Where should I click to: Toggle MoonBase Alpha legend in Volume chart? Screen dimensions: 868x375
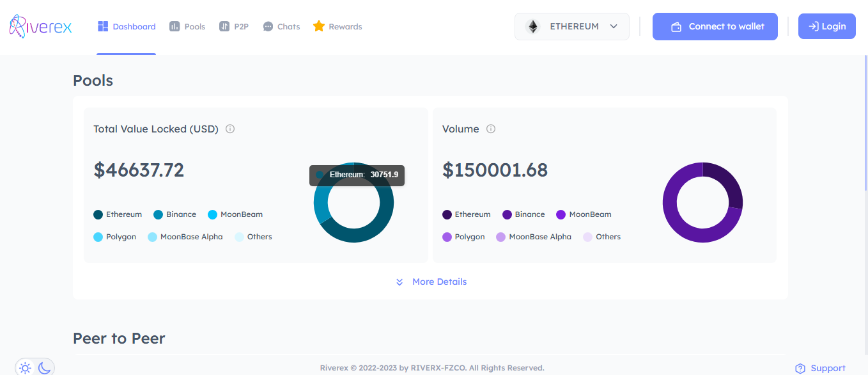(x=534, y=237)
